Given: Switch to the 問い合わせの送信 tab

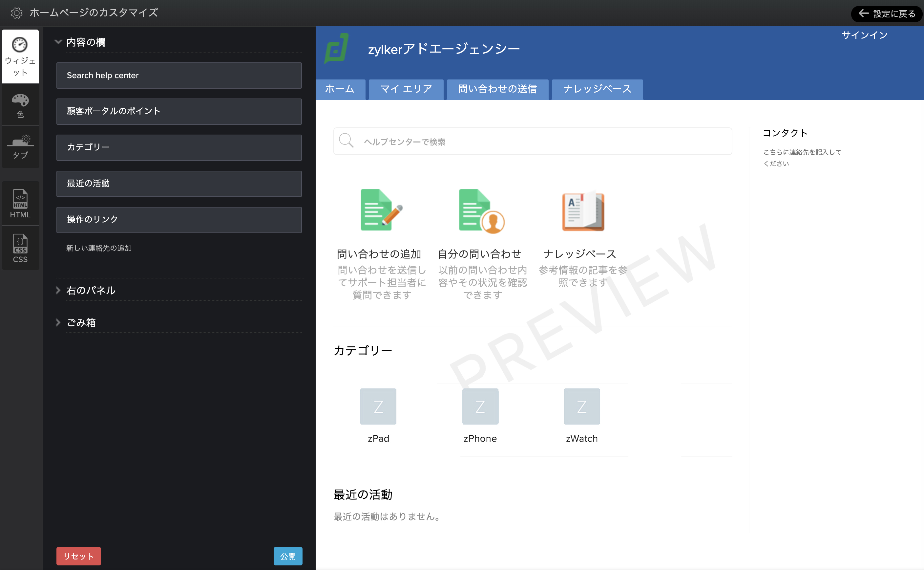Looking at the screenshot, I should tap(497, 89).
